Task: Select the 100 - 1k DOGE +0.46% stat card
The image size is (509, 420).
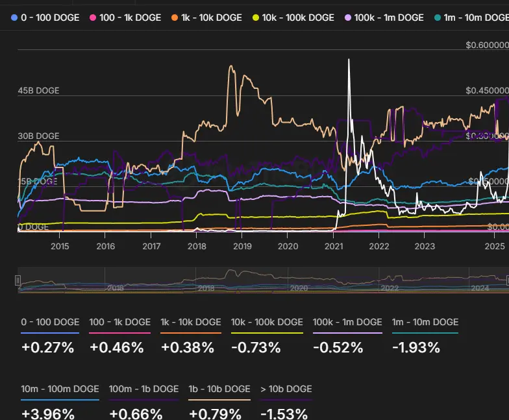Action: coord(119,336)
